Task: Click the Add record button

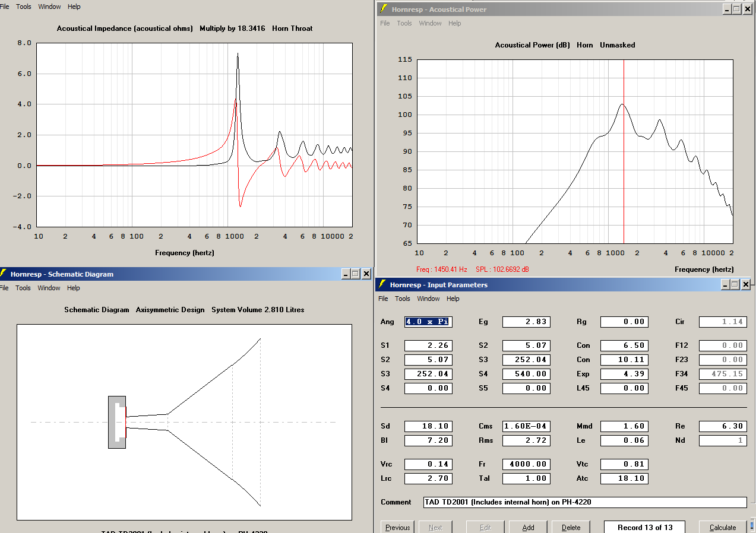Action: click(x=528, y=527)
